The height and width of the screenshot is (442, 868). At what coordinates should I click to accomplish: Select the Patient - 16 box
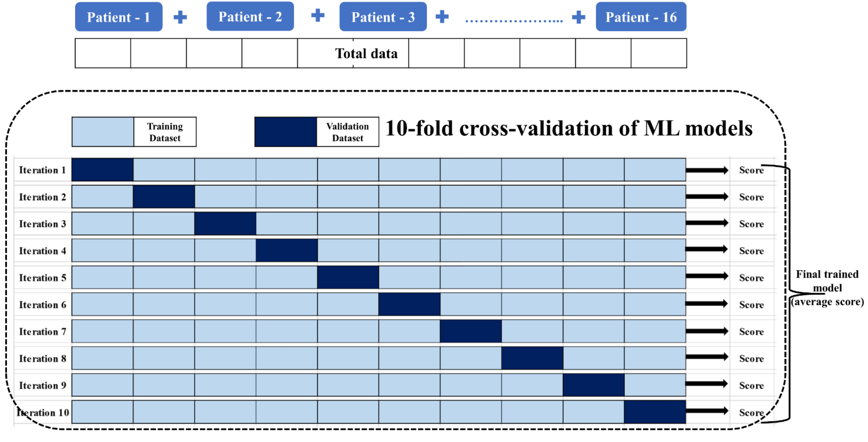(641, 17)
